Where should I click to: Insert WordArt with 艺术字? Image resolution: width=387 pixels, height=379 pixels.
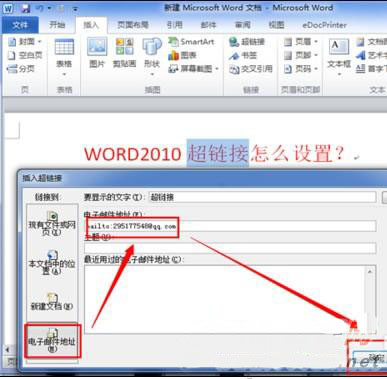coord(371,55)
